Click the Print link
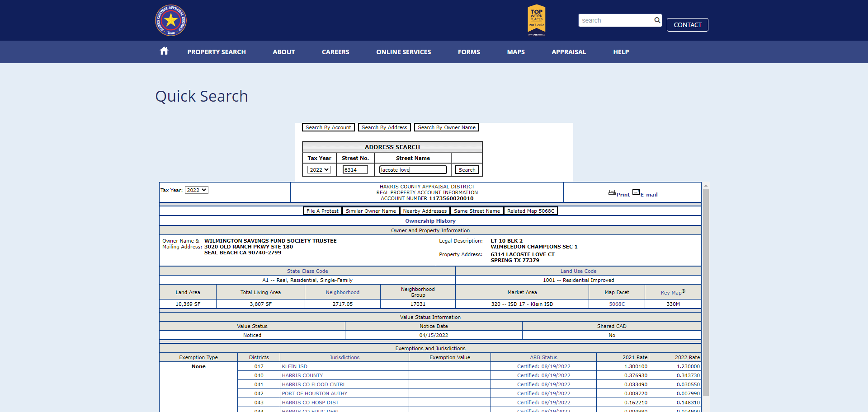Screen dimensions: 868x412 click(x=623, y=195)
